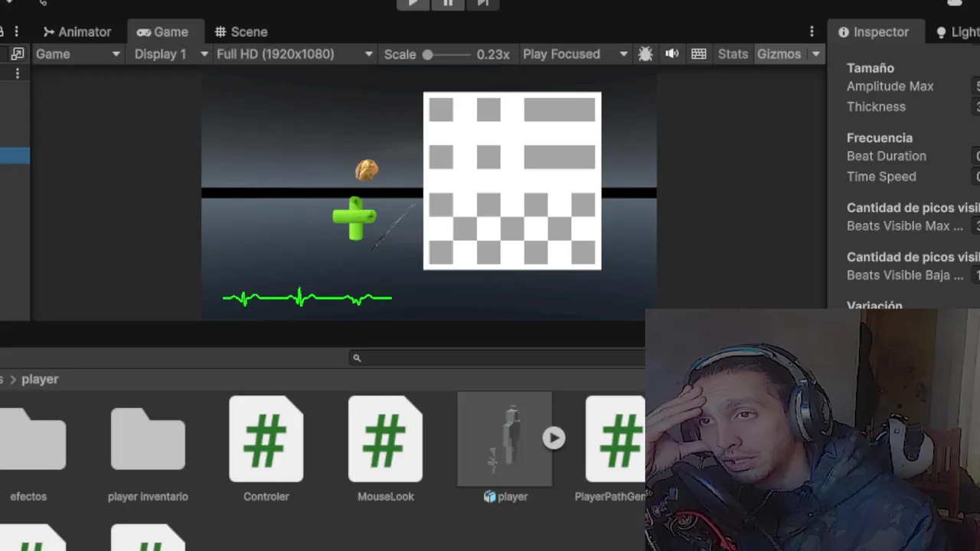Open the Game view three-dot options menu
This screenshot has height=551, width=980.
[812, 32]
